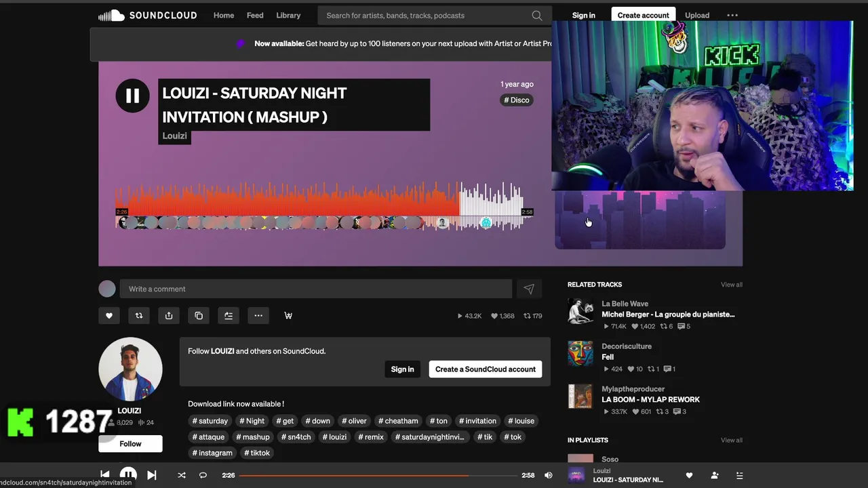Pause the track with the large button

(x=132, y=96)
